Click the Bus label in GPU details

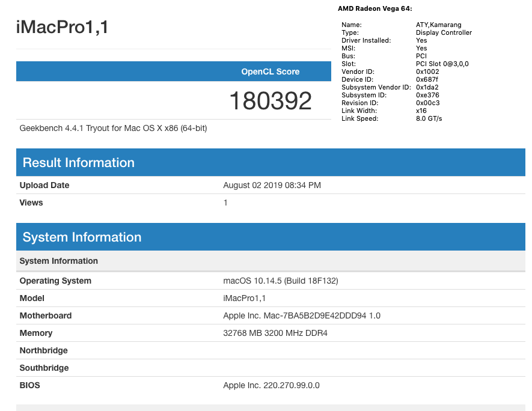click(x=348, y=56)
